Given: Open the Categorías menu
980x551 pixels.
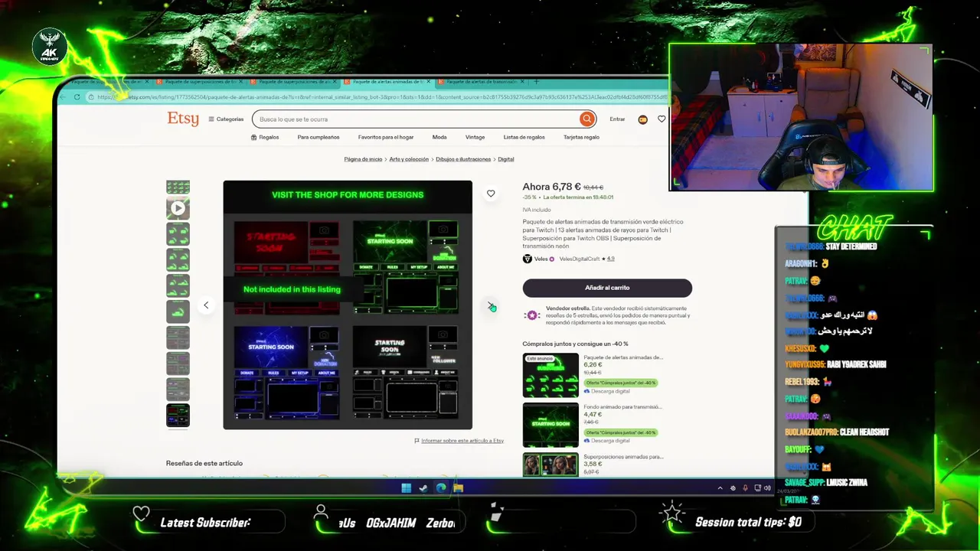Looking at the screenshot, I should pos(226,119).
